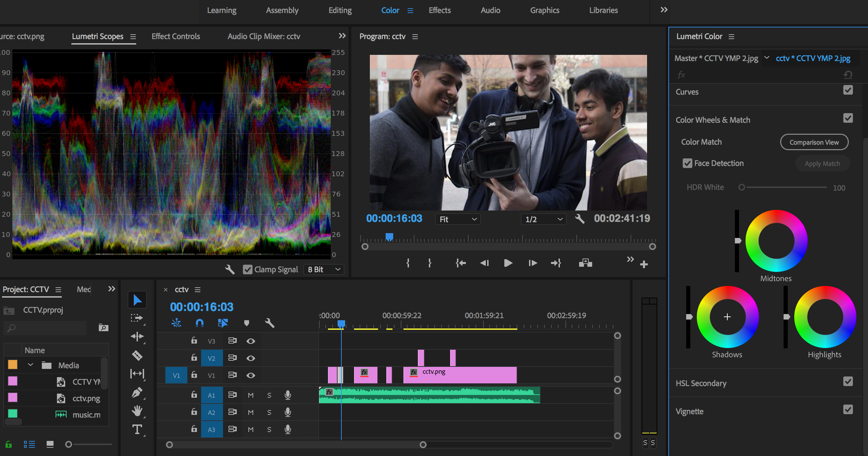This screenshot has width=868, height=456.
Task: Open the 8 Bit depth dropdown
Action: [324, 269]
